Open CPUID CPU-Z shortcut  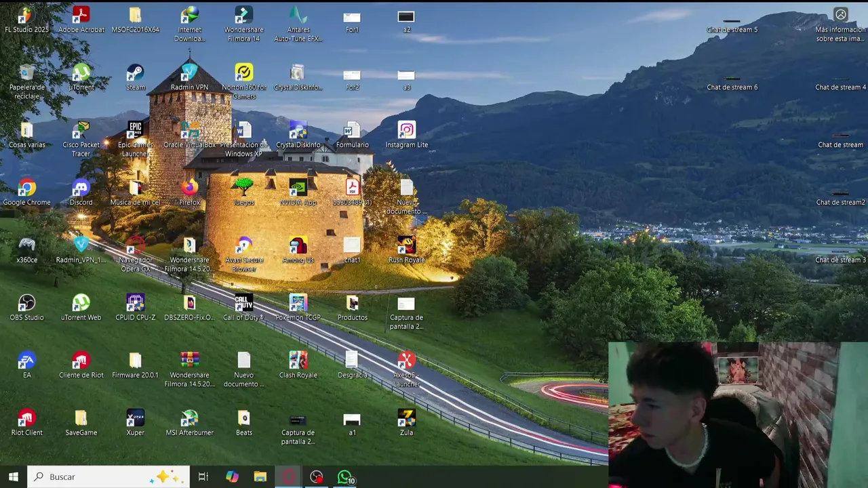tap(135, 303)
